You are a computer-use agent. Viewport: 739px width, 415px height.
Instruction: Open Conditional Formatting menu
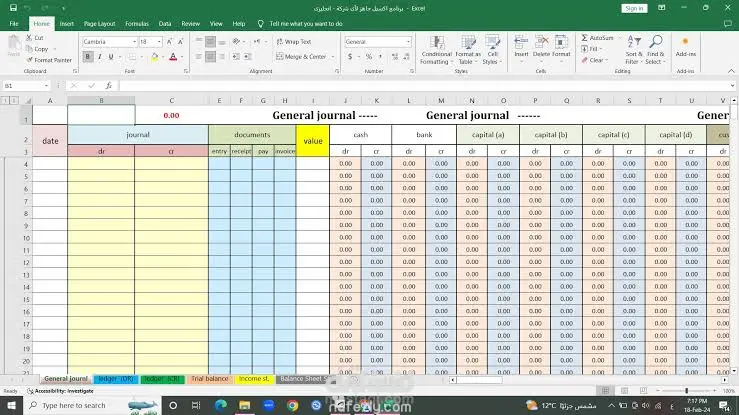click(436, 49)
